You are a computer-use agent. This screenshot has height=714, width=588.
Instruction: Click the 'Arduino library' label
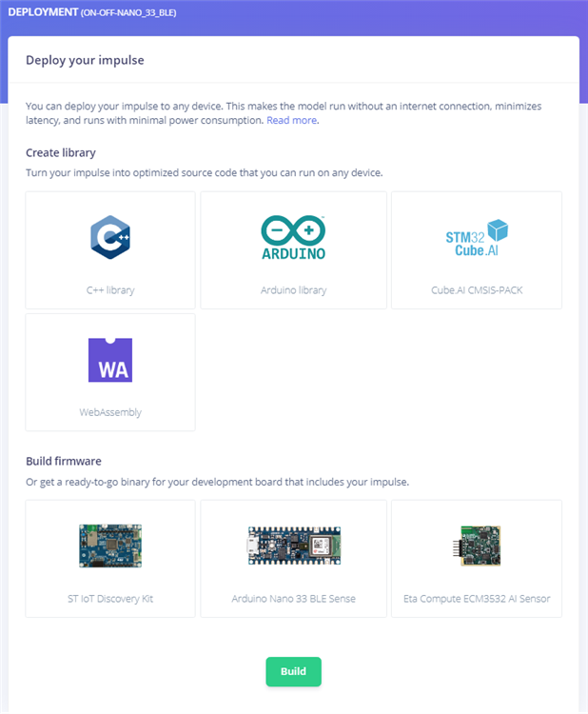click(294, 290)
